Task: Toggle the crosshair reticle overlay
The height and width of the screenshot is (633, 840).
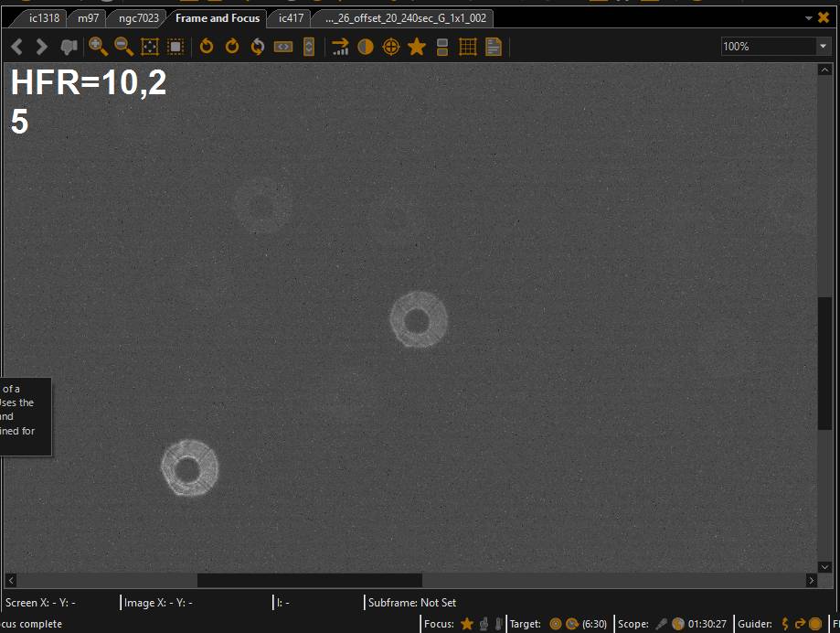Action: pos(391,47)
